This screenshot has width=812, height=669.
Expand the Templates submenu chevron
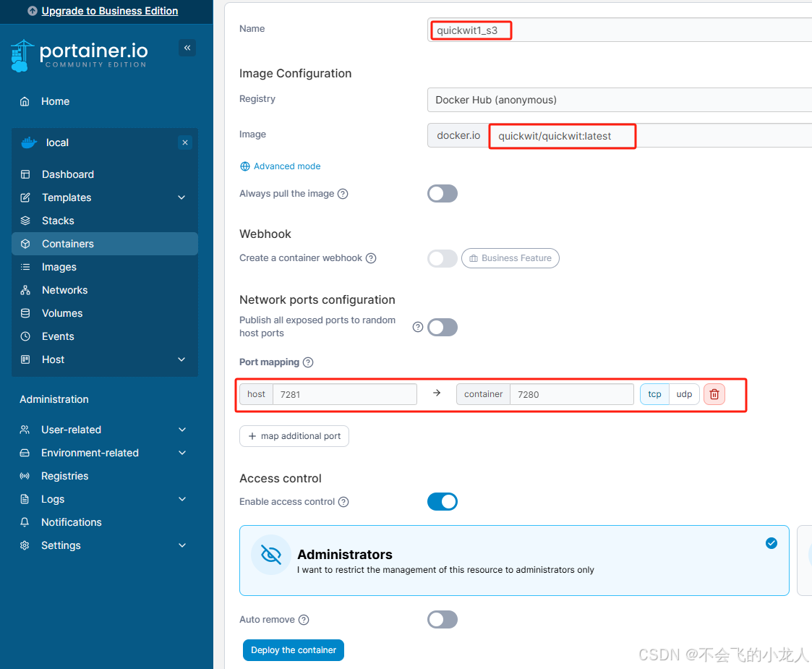(181, 197)
